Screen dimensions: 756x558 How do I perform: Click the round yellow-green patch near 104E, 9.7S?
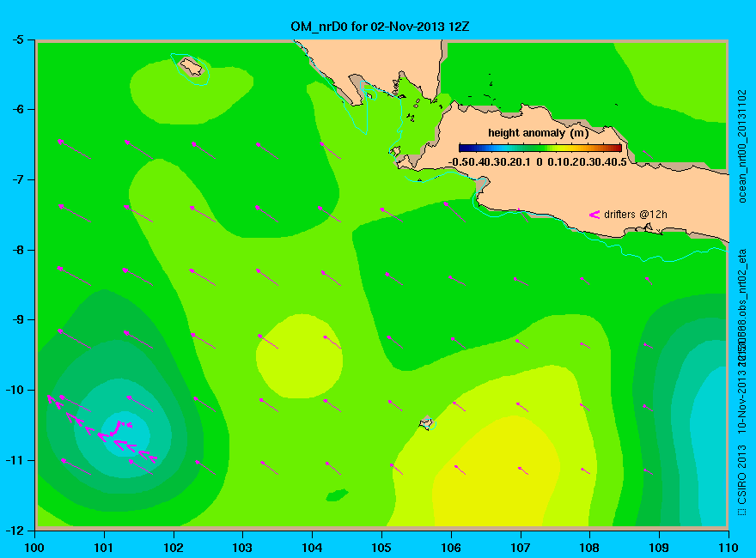pos(299,356)
